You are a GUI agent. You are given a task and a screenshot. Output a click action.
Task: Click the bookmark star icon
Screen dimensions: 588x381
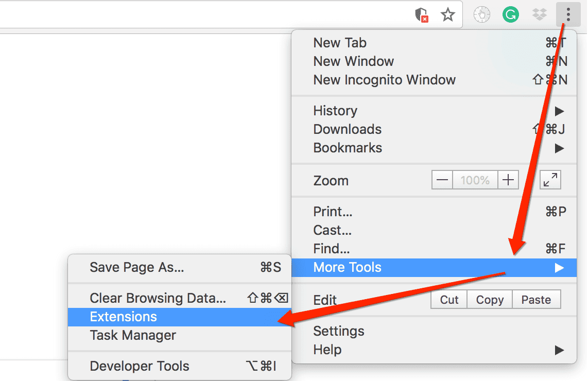[x=448, y=15]
